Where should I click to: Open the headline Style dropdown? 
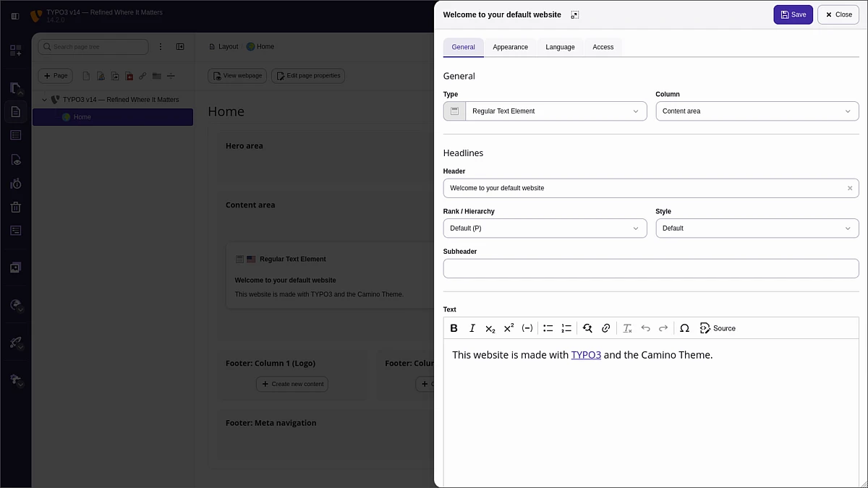757,228
